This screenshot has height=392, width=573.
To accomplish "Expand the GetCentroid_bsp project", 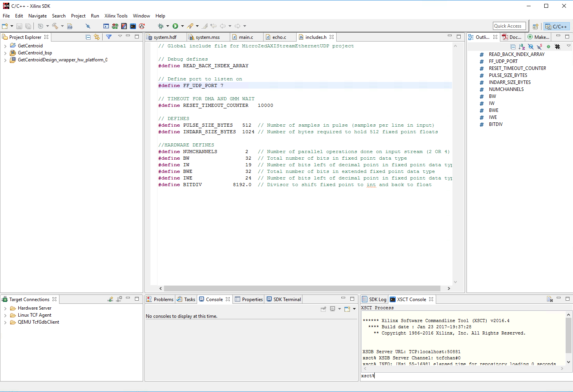I will click(x=5, y=53).
